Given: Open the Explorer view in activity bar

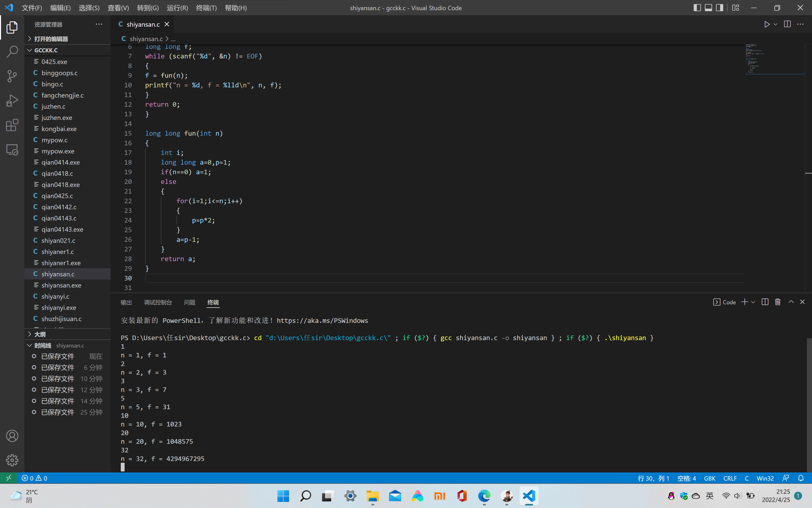Looking at the screenshot, I should click(12, 27).
